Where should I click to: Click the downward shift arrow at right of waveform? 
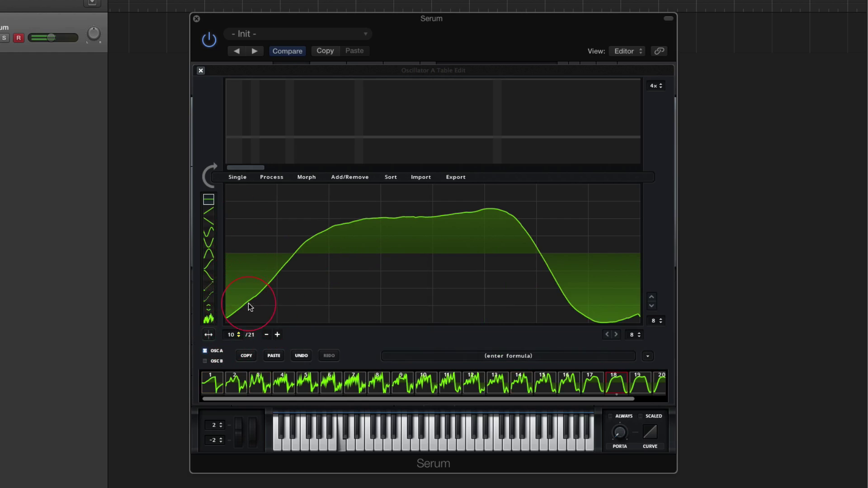pyautogui.click(x=651, y=306)
